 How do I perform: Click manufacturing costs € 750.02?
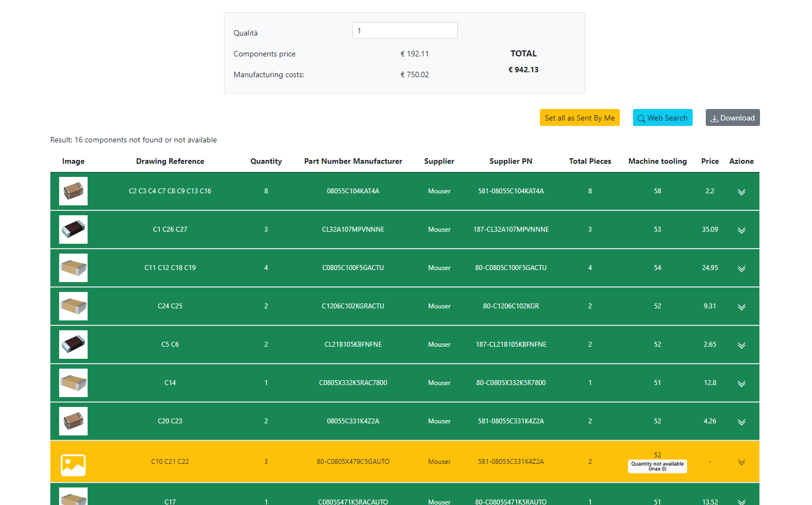tap(414, 74)
